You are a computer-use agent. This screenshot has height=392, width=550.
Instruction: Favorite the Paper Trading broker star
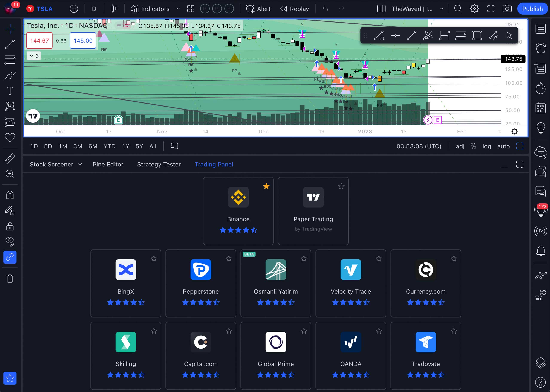(341, 186)
